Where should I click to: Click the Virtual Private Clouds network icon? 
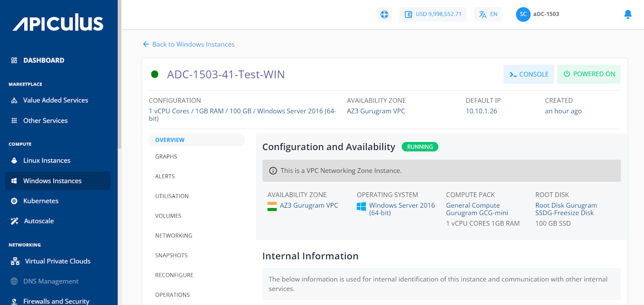[x=15, y=261]
